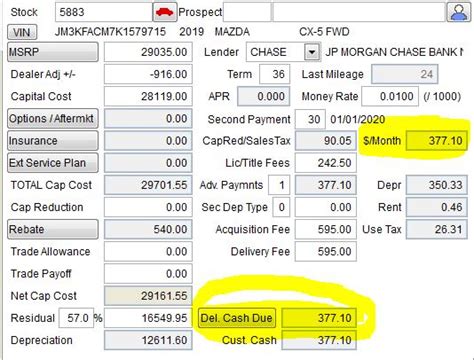The height and width of the screenshot is (360, 474).
Task: Select the MSRP value field 29035.00
Action: pyautogui.click(x=148, y=52)
